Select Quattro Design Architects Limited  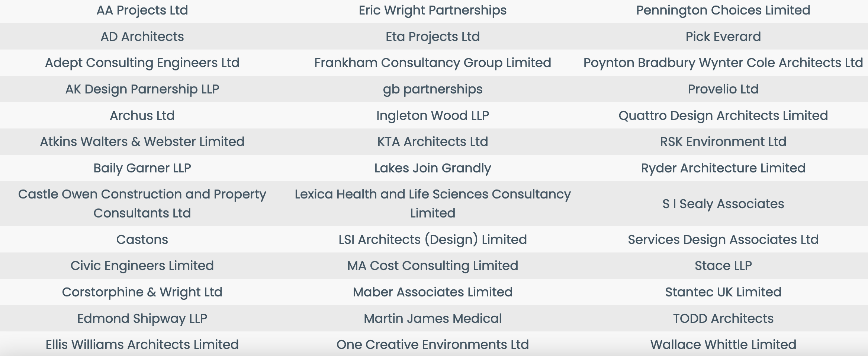(x=723, y=115)
